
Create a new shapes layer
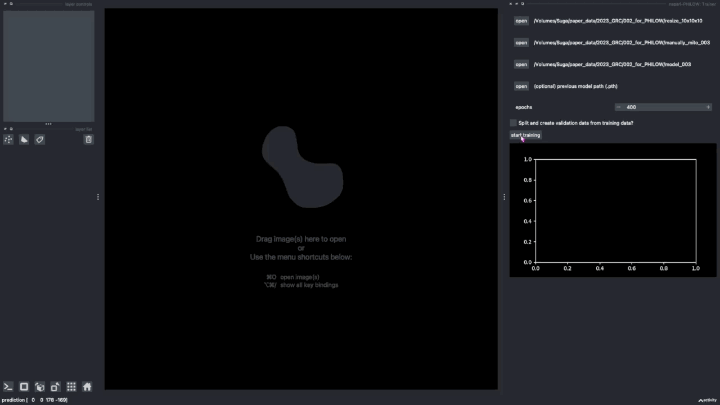[24, 140]
